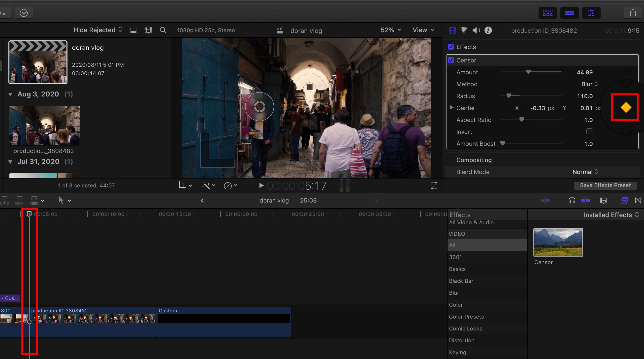Click the headphones solo icon

pos(572,200)
